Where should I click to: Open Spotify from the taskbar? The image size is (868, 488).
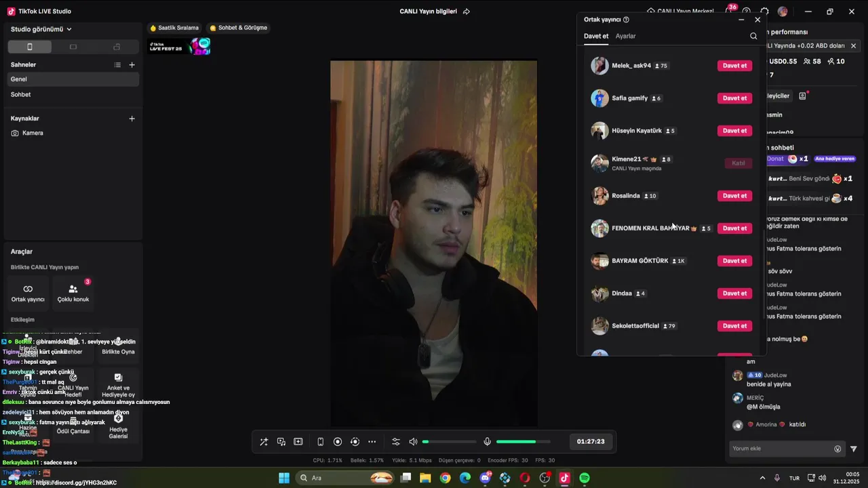coord(585,478)
